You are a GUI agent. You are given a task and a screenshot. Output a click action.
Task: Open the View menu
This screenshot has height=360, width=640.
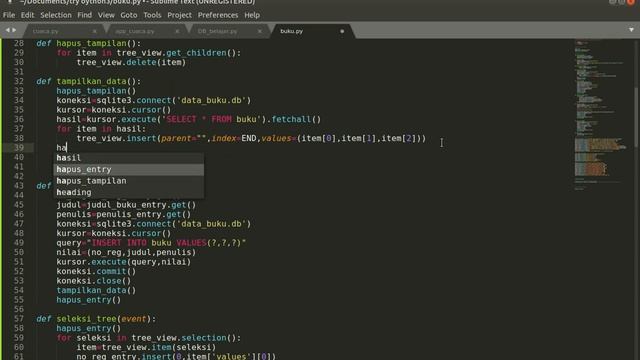pos(106,15)
